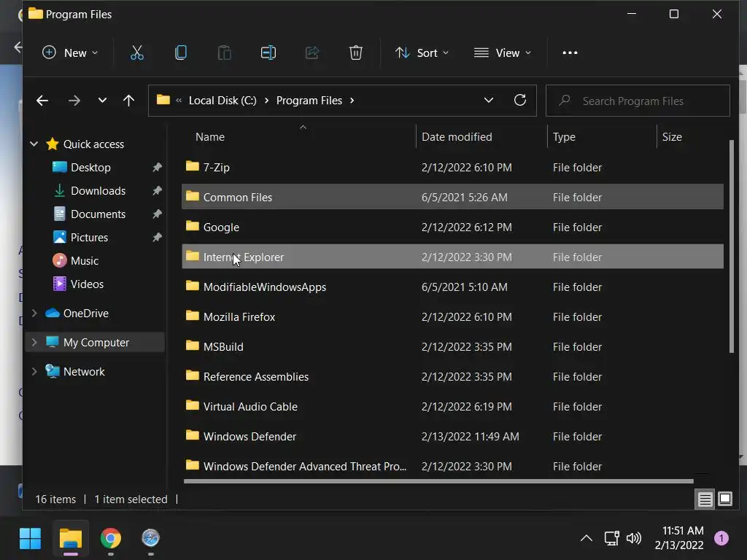Screen dimensions: 747x560
Task: Click the network icon in system tray
Action: click(x=611, y=539)
